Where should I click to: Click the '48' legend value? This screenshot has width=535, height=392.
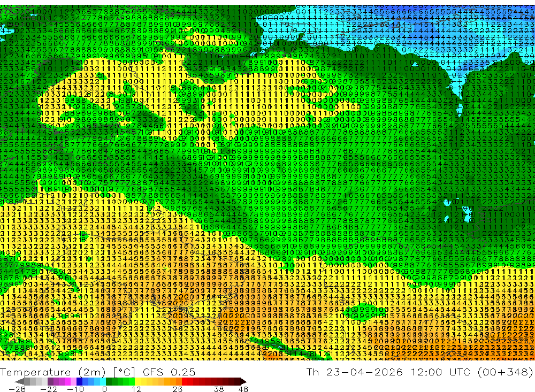[243, 389]
